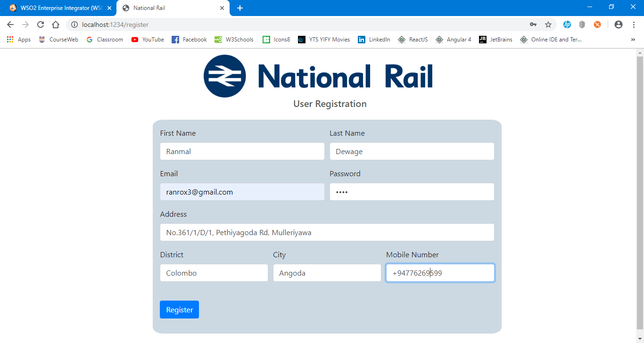This screenshot has height=343, width=644.
Task: Click the browser forward arrow
Action: [25, 24]
